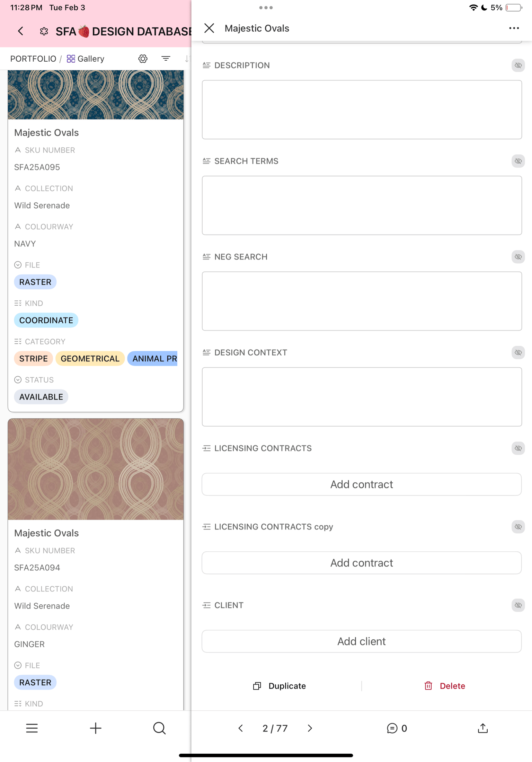Tap SFA DESIGN DATABASE title
This screenshot has height=762, width=532.
(123, 31)
